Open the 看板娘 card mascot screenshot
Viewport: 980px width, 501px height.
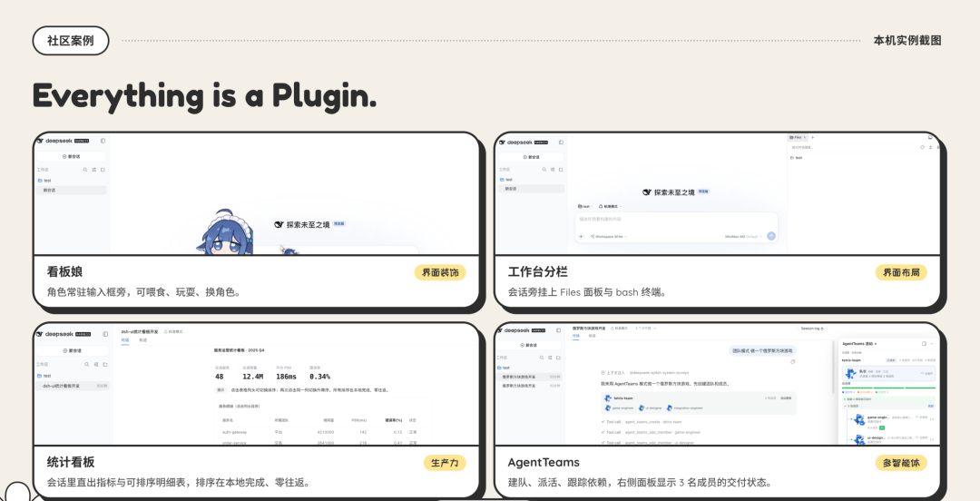coord(256,193)
